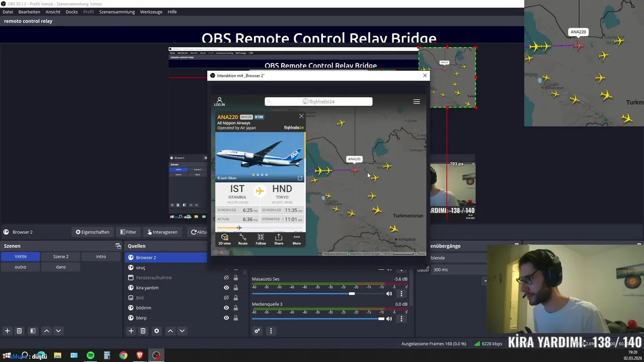The height and width of the screenshot is (362, 644).
Task: Show the Fensteraufnahme source
Action: 226,278
